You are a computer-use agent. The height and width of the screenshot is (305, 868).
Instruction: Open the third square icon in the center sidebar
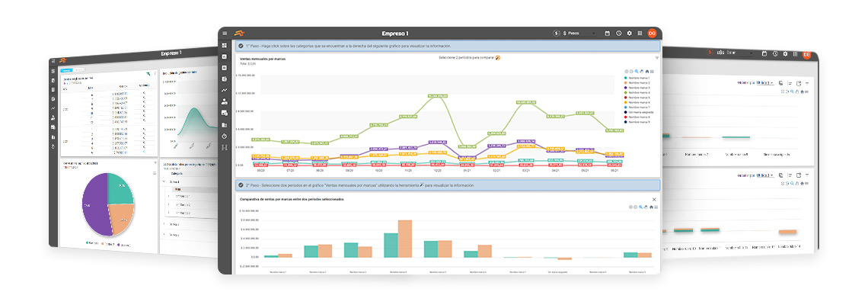click(x=225, y=68)
